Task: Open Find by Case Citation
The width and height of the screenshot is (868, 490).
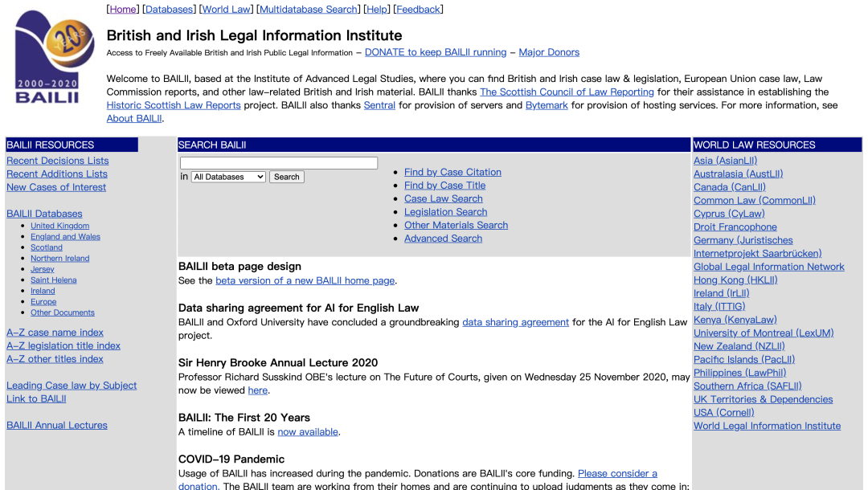Action: pos(452,172)
